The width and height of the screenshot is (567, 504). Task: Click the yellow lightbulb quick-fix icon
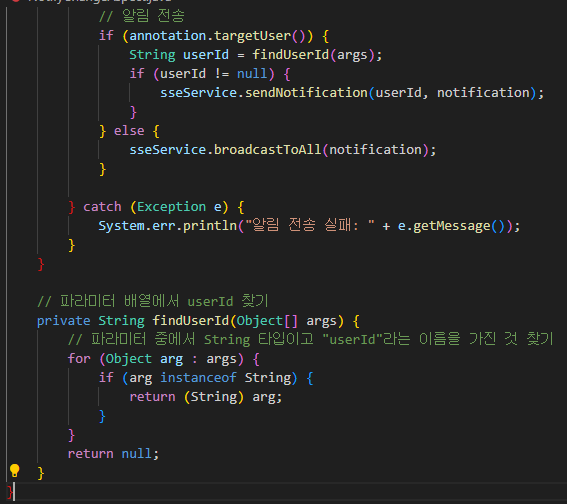coord(14,471)
